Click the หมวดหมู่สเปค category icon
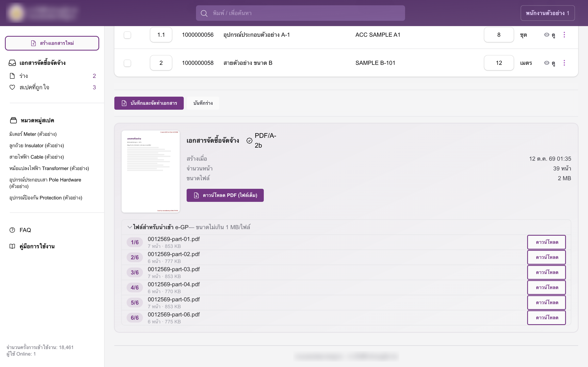The height and width of the screenshot is (367, 588). (x=13, y=120)
